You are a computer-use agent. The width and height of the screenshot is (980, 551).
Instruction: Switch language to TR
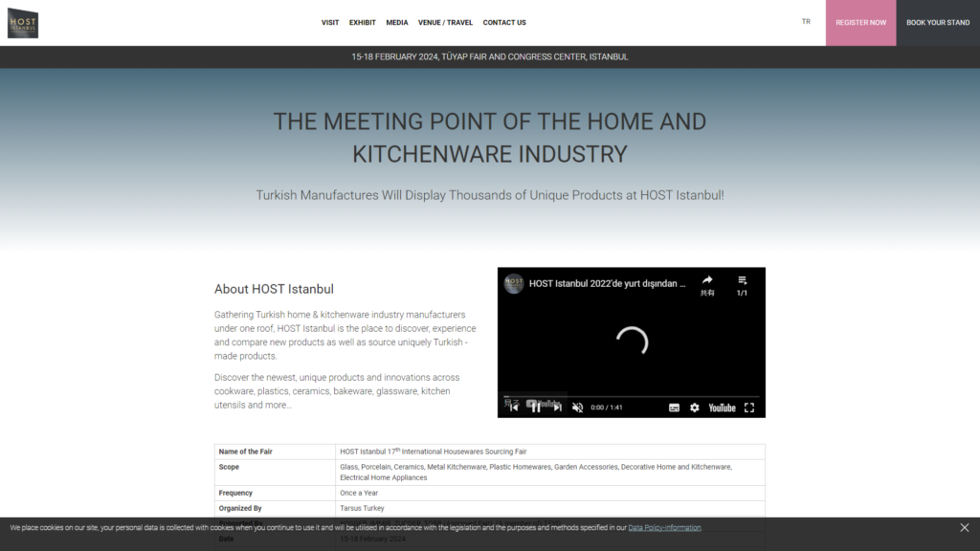coord(806,22)
